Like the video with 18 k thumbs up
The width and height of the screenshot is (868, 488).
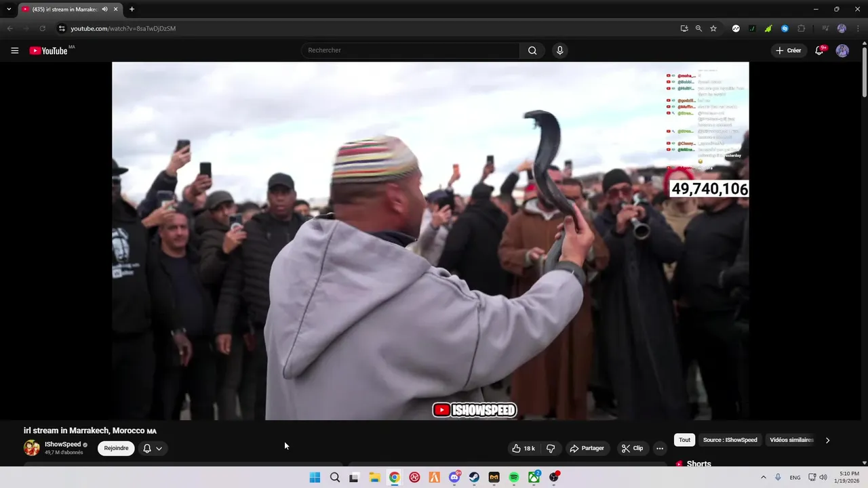click(x=523, y=449)
